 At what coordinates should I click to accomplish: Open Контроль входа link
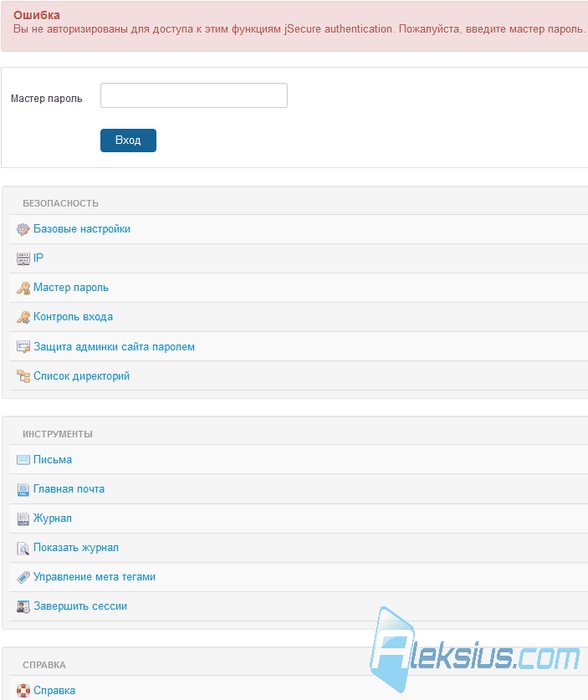(x=74, y=317)
